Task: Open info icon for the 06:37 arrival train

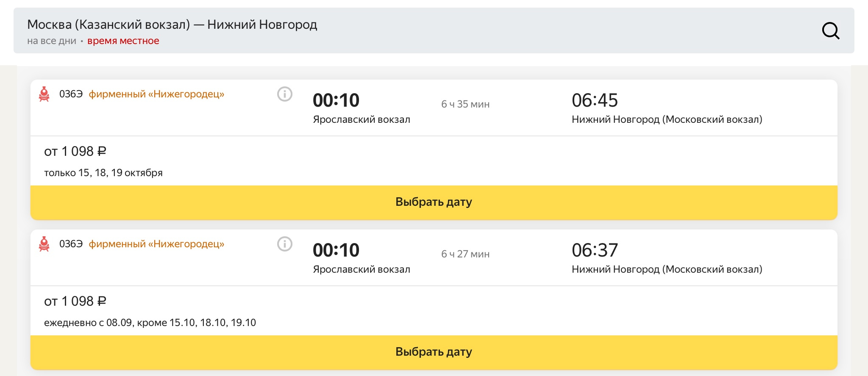Action: tap(285, 244)
